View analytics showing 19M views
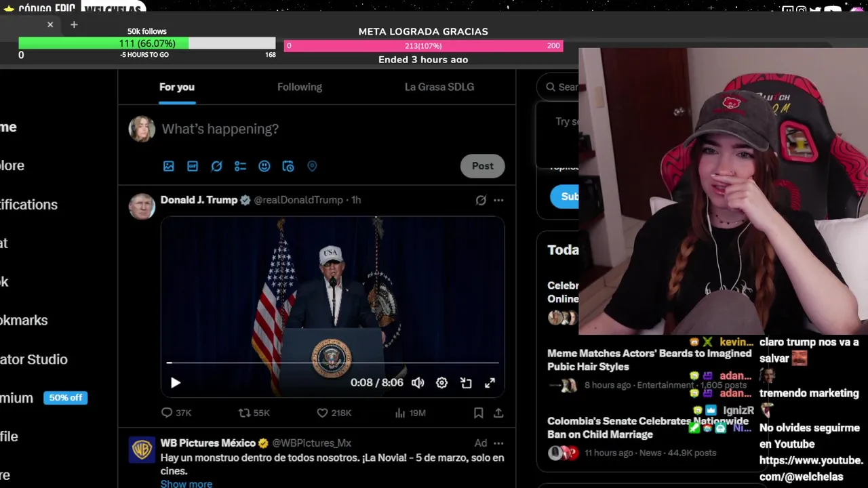The width and height of the screenshot is (868, 488). point(410,413)
